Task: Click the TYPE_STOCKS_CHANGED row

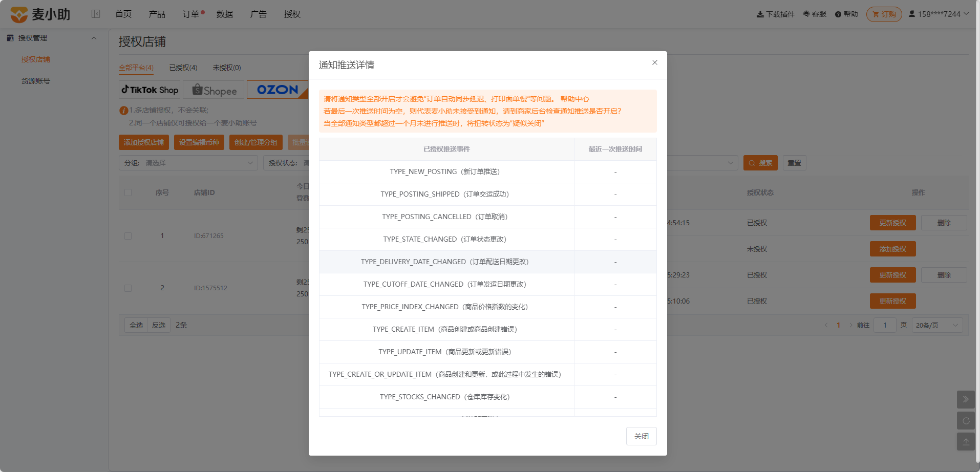Action: (x=487, y=397)
